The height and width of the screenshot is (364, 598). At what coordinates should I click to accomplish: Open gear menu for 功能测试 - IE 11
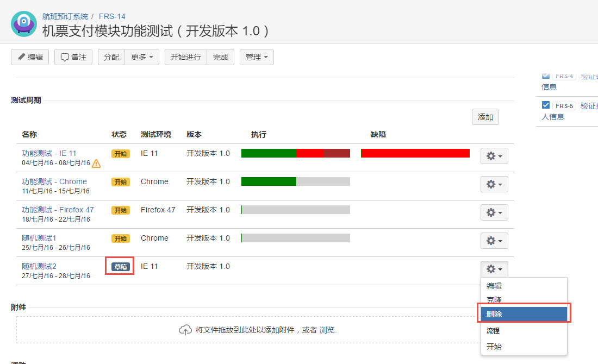[494, 156]
